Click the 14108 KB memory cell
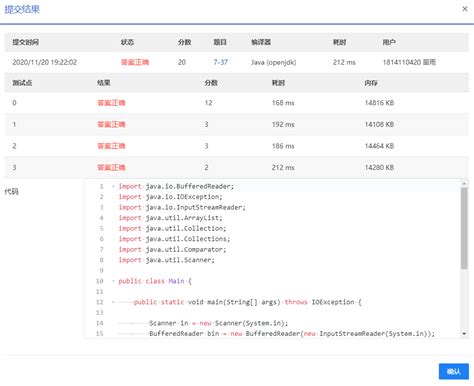 click(379, 124)
